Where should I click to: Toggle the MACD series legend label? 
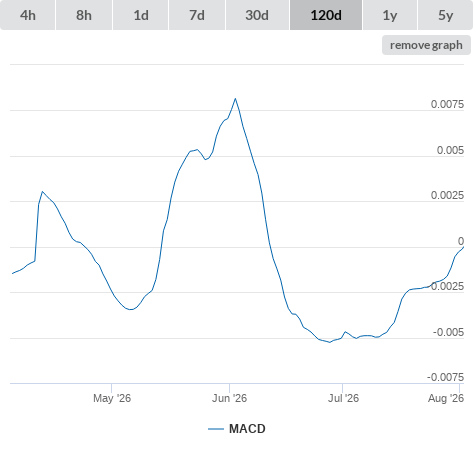[x=247, y=429]
